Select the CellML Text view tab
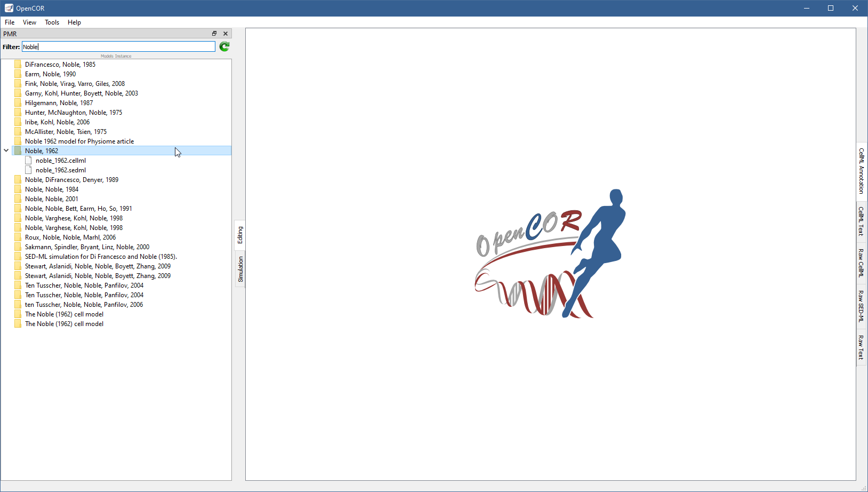This screenshot has width=868, height=492. pos(861,221)
